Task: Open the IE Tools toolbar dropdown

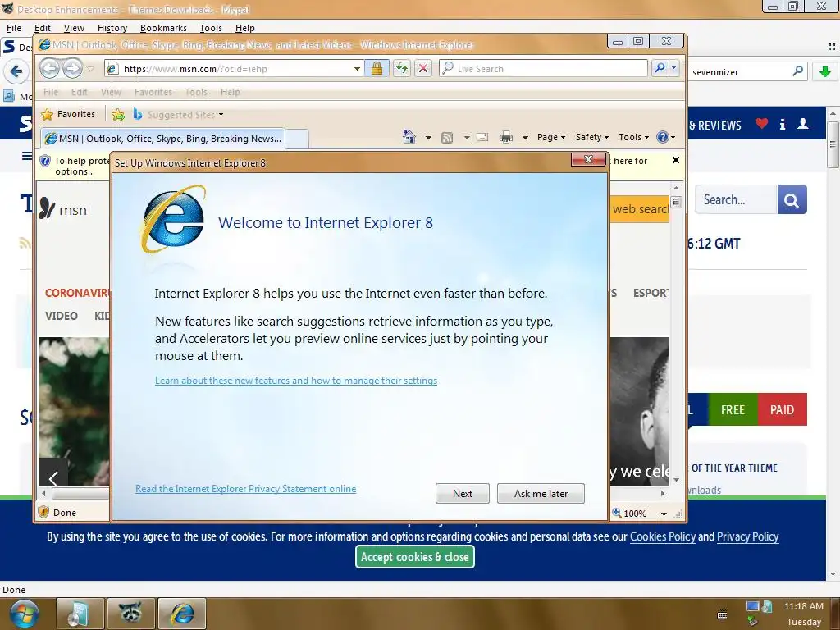Action: click(634, 137)
